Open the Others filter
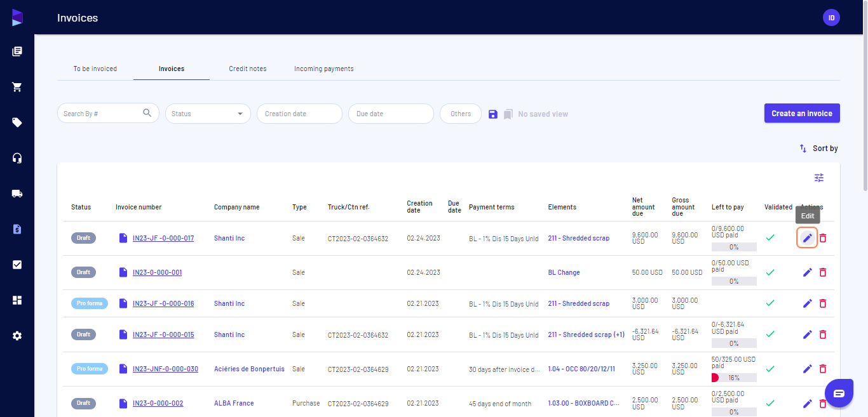Screen dimensions: 868x417 (x=461, y=114)
